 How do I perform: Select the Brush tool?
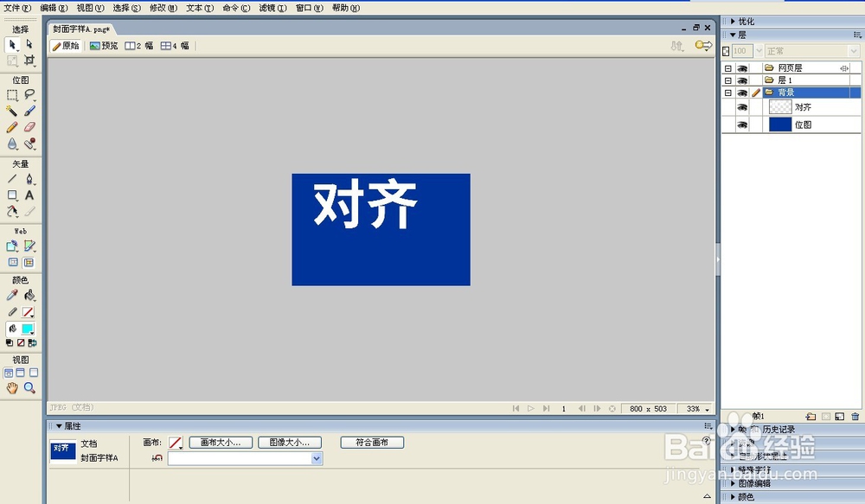point(29,111)
